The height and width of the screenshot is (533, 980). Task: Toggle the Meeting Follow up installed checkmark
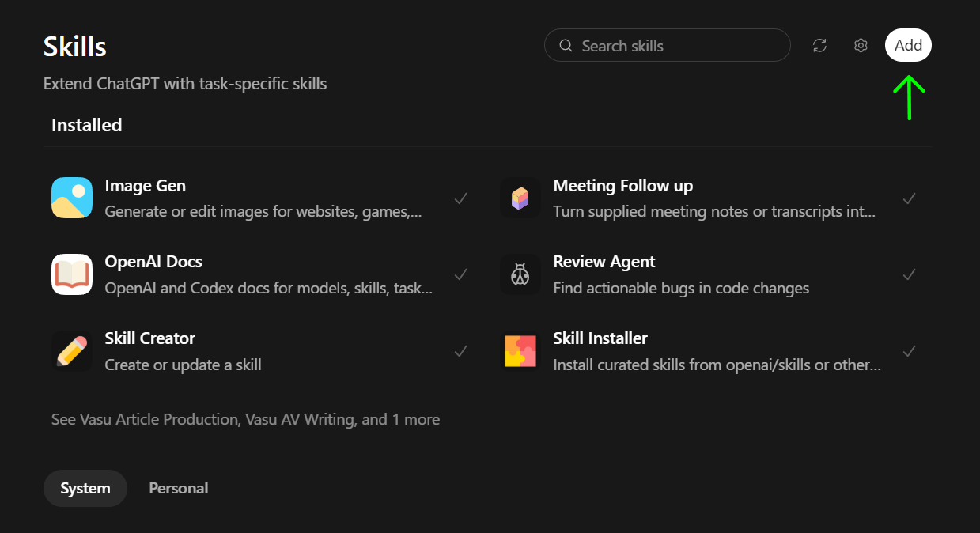tap(909, 198)
